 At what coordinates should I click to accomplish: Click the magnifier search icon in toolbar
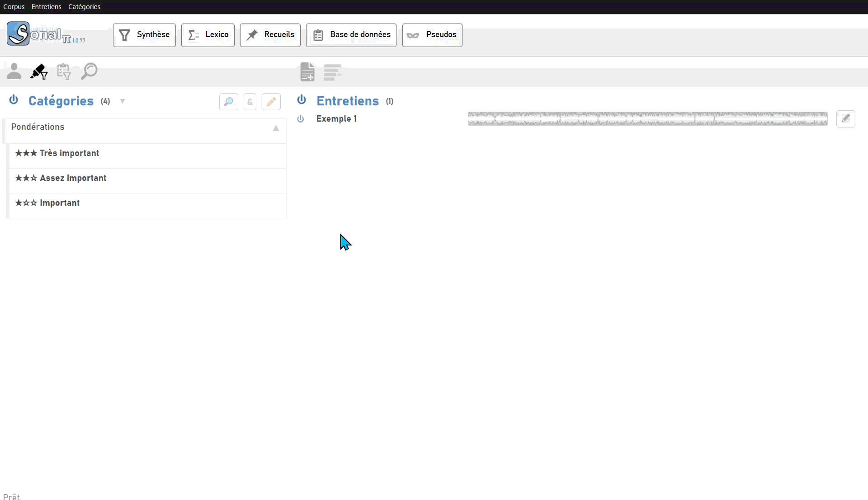click(x=89, y=71)
